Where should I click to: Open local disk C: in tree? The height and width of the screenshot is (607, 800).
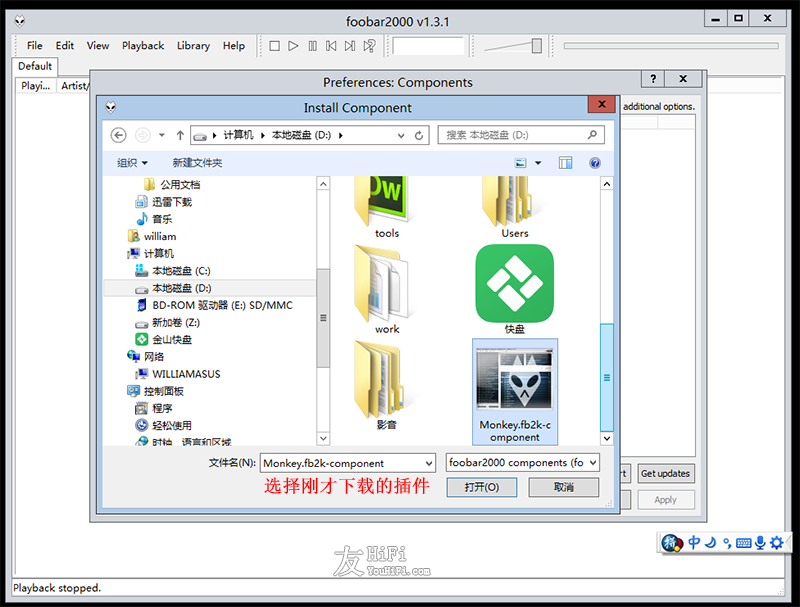(172, 271)
